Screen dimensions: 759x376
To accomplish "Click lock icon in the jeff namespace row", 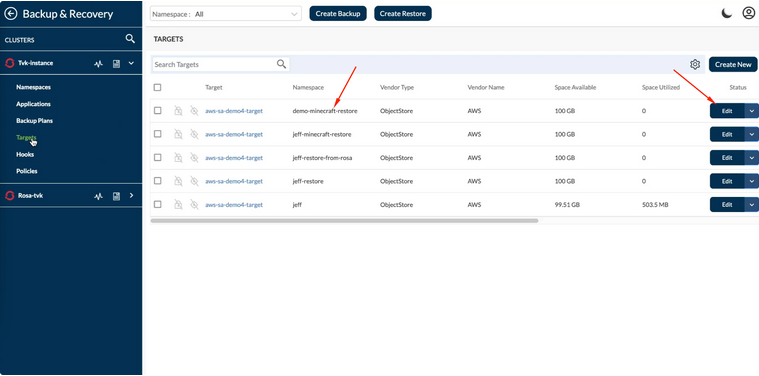I will click(x=178, y=205).
